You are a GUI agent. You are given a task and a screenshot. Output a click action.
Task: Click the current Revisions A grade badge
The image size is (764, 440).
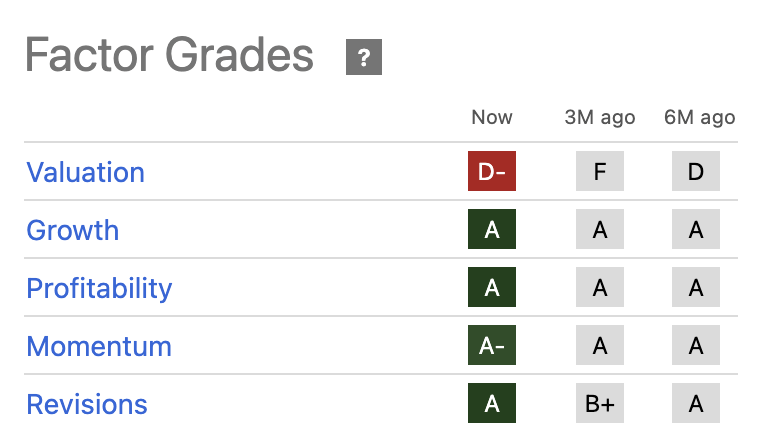click(x=492, y=404)
